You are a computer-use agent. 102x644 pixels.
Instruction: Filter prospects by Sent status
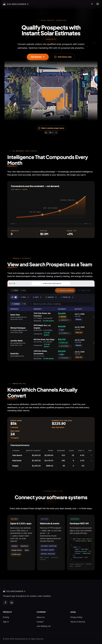37,297
